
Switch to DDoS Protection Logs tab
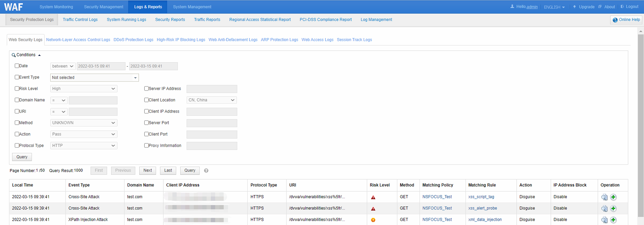pos(133,40)
